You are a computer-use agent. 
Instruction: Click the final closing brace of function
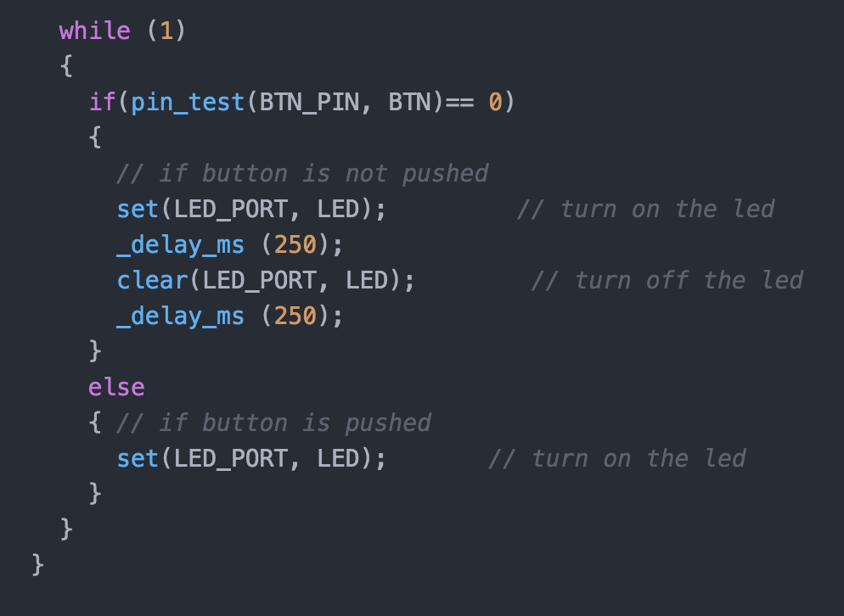coord(37,565)
